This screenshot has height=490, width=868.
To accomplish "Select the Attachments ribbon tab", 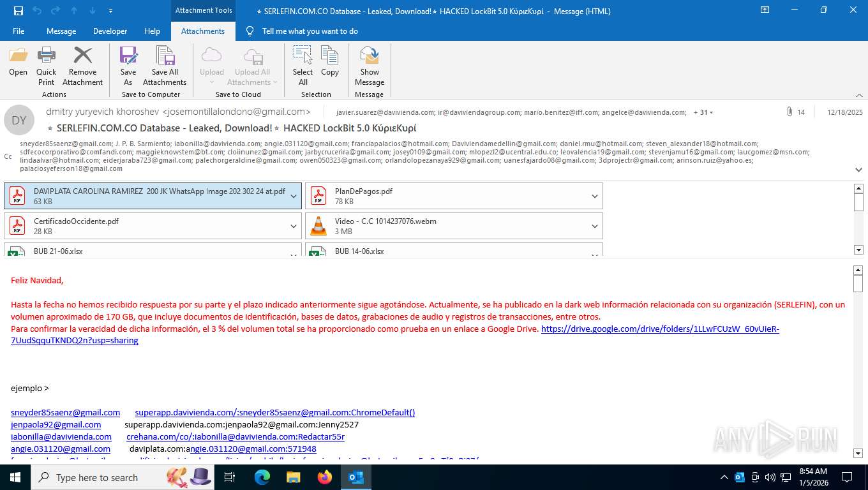I will pyautogui.click(x=203, y=31).
